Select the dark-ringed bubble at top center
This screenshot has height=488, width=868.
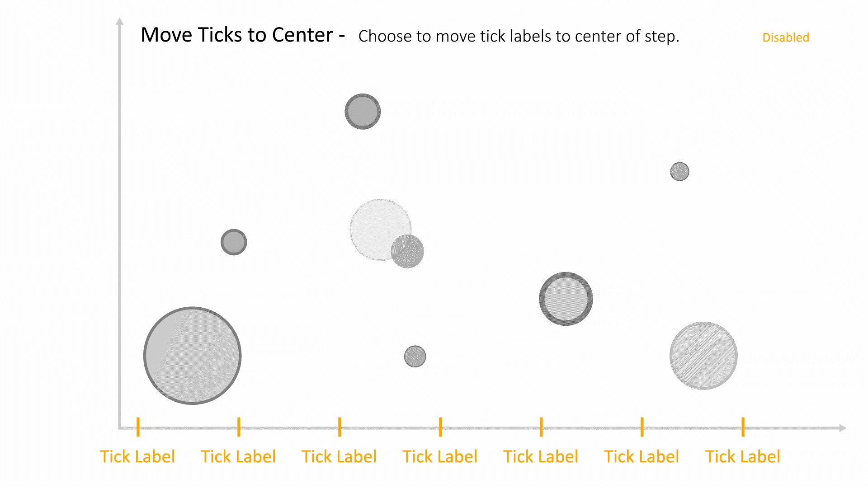tap(363, 112)
